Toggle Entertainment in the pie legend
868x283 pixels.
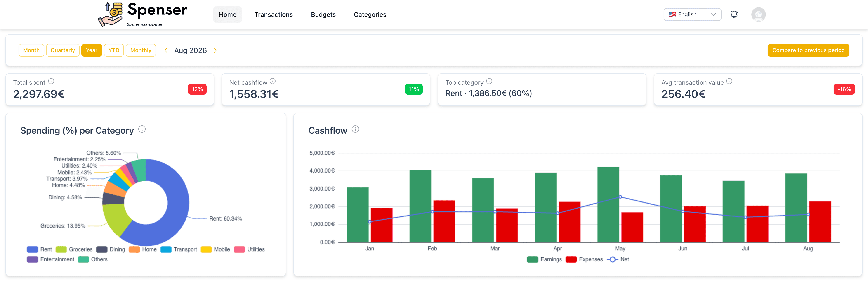(51, 259)
